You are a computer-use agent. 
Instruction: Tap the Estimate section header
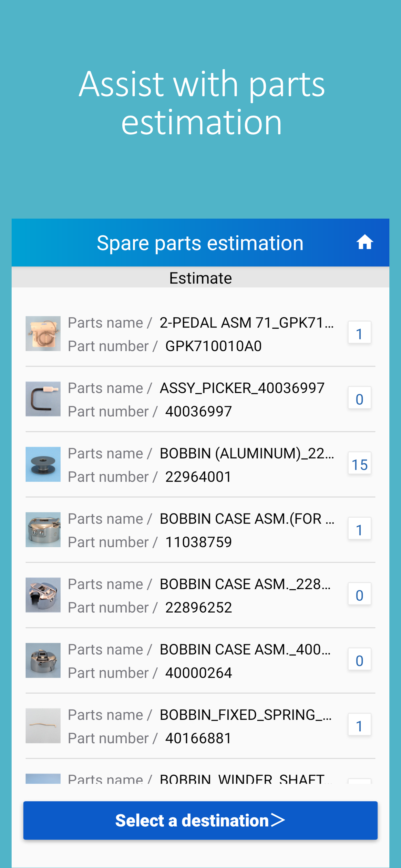coord(200,278)
